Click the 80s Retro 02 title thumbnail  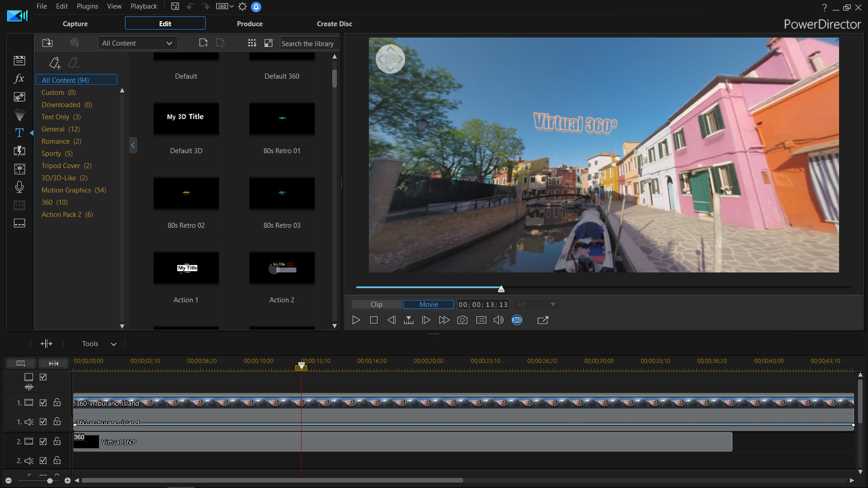(186, 193)
